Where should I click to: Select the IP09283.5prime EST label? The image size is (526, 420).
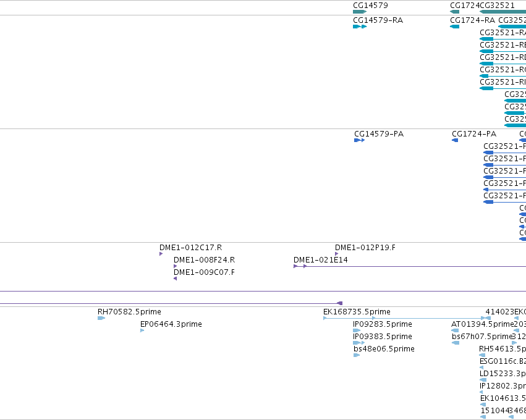coord(383,324)
